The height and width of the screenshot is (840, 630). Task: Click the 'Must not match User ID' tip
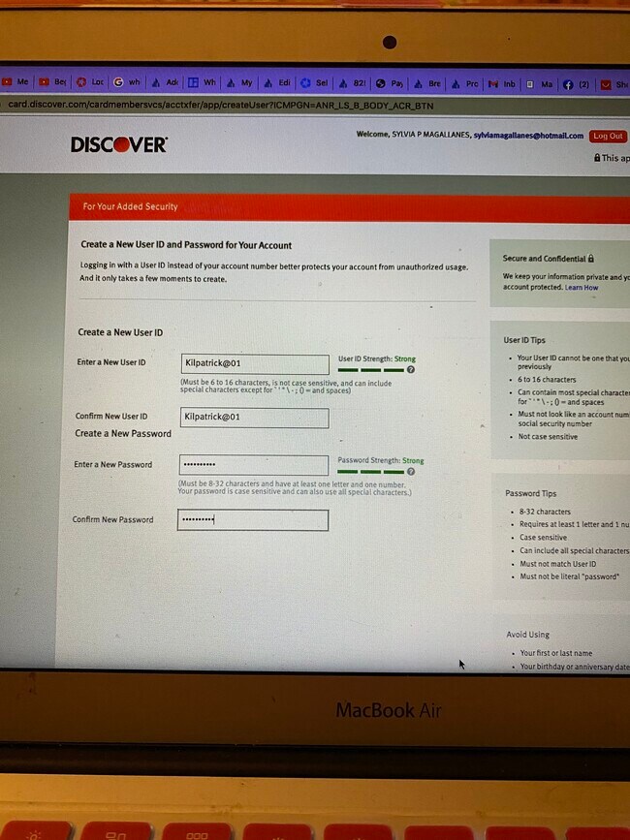click(557, 564)
